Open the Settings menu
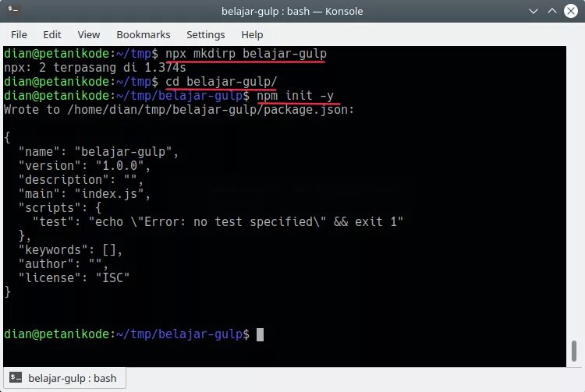Image resolution: width=585 pixels, height=392 pixels. (x=206, y=34)
